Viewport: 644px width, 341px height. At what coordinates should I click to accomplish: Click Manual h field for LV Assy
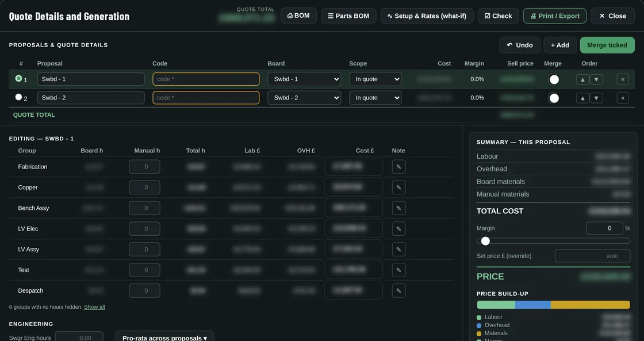144,250
